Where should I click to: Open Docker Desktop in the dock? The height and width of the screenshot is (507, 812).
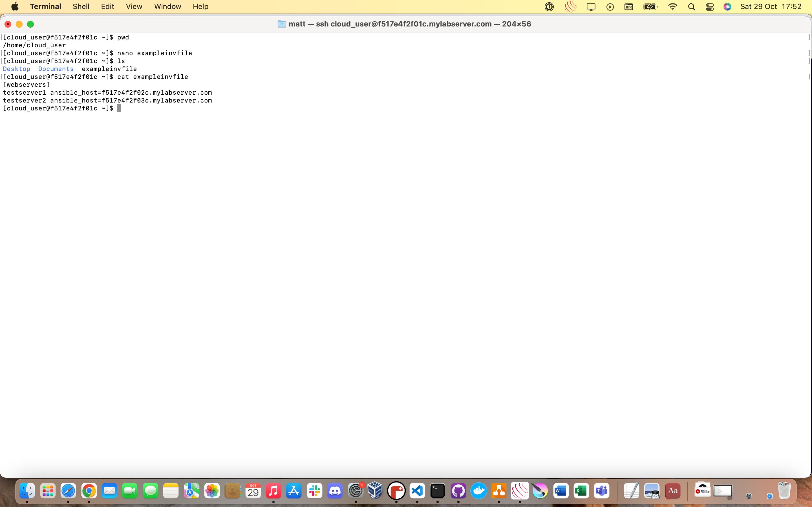coord(478,491)
